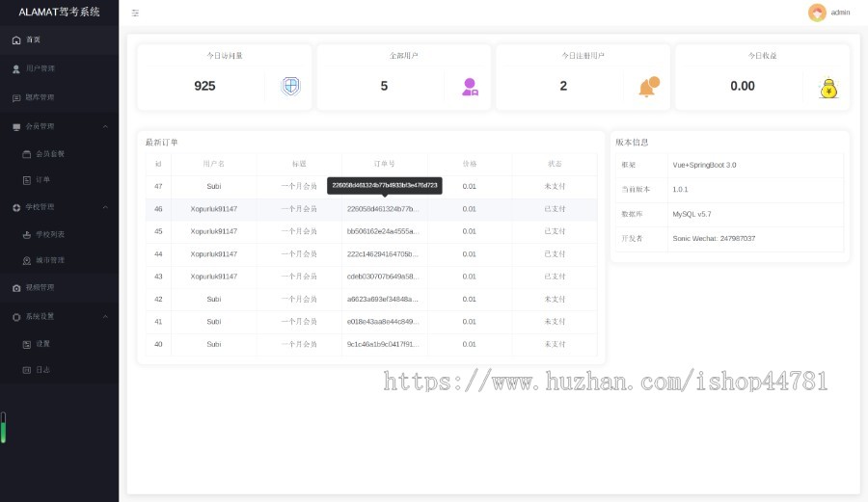
Task: Collapse the 系统设置 submenu
Action: click(x=105, y=316)
